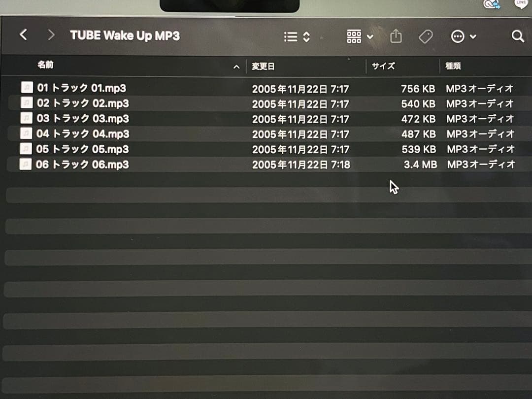Open the Share icon in toolbar
The image size is (532, 399).
[396, 36]
